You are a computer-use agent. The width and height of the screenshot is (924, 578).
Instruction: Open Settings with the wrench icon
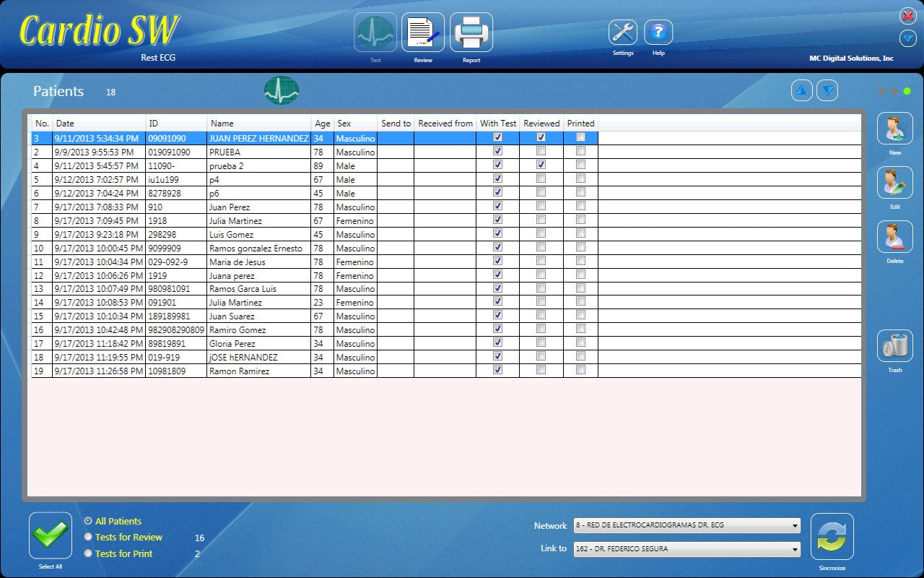[623, 33]
